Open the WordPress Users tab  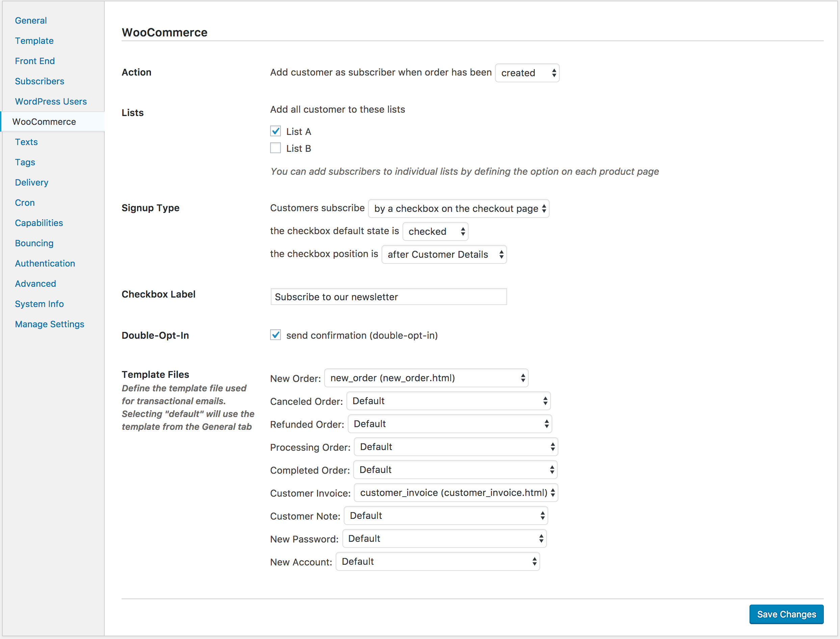(51, 101)
